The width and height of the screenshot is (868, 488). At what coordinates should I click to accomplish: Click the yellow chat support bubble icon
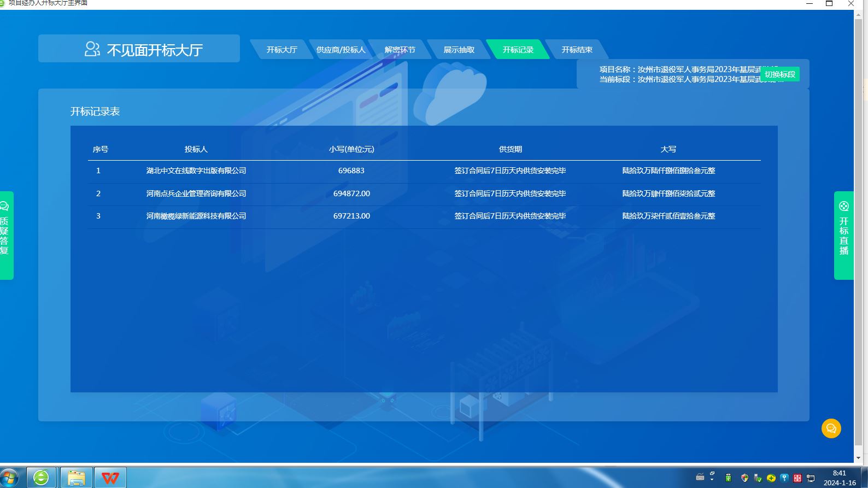coord(831,428)
